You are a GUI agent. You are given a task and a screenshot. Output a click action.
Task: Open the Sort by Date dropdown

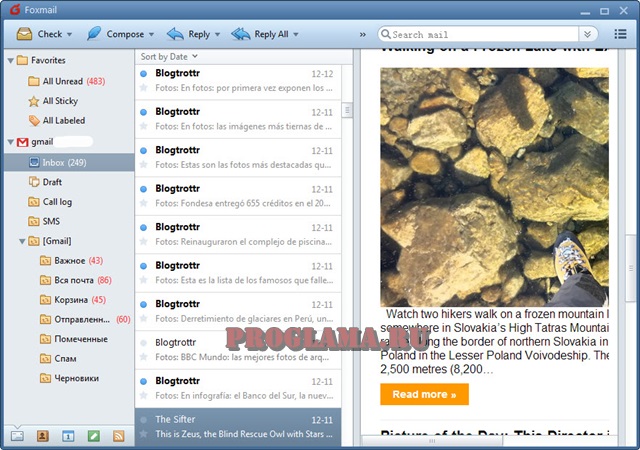169,56
